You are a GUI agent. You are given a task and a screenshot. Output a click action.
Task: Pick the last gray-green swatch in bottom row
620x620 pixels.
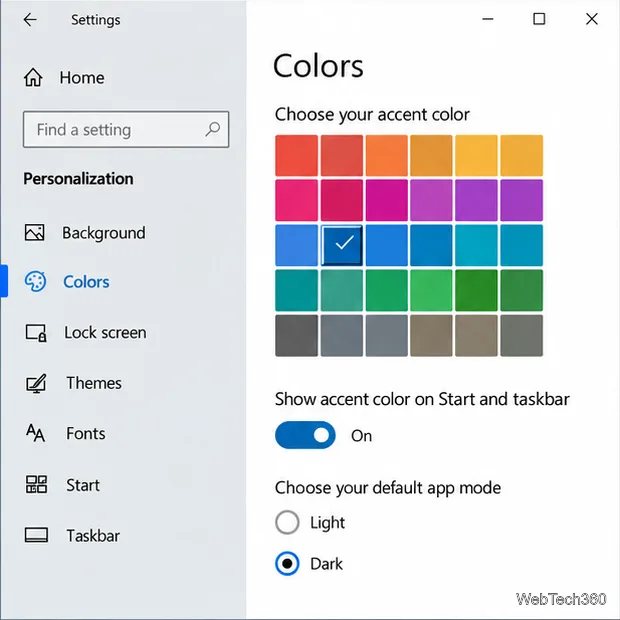point(522,335)
